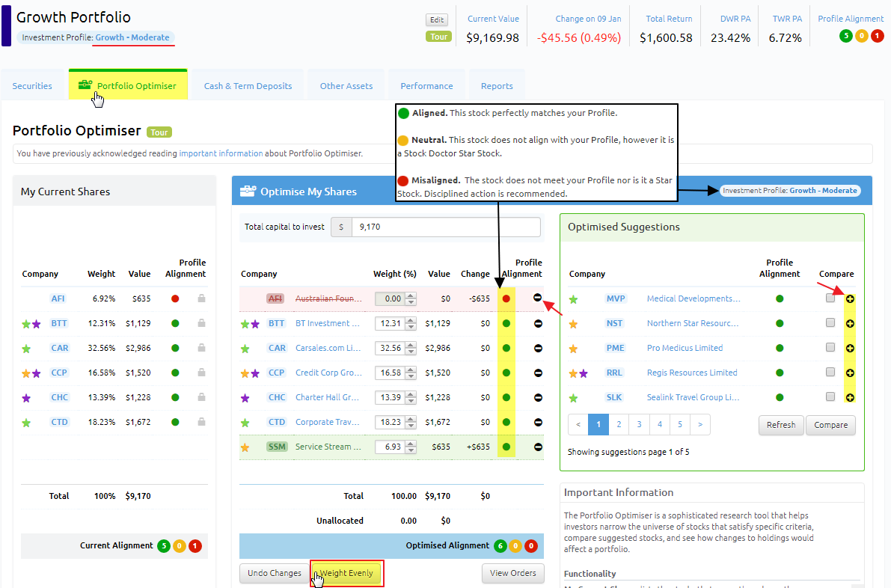Go to next suggestions page arrow
The width and height of the screenshot is (891, 588).
(x=700, y=424)
